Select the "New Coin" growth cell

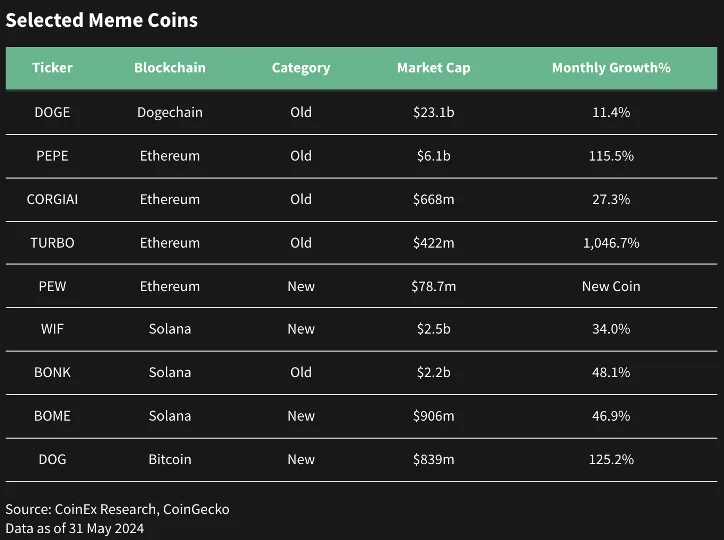(x=611, y=286)
